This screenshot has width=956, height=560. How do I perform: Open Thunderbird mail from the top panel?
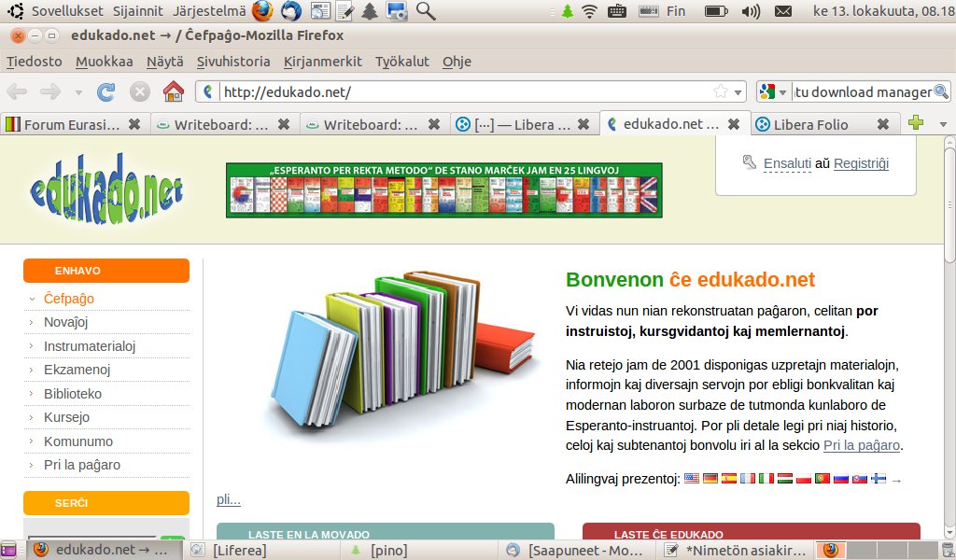291,10
